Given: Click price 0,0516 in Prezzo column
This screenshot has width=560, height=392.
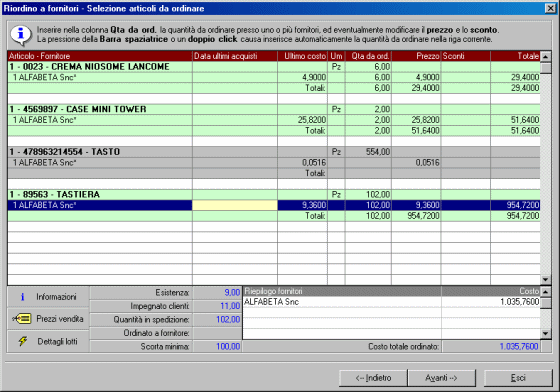Looking at the screenshot, I should coord(416,162).
